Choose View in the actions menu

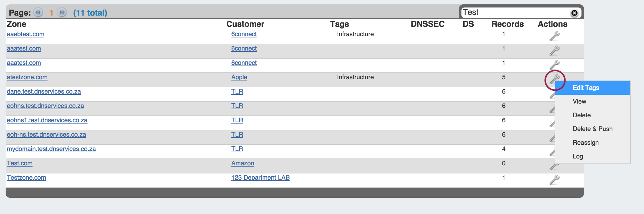pyautogui.click(x=579, y=101)
